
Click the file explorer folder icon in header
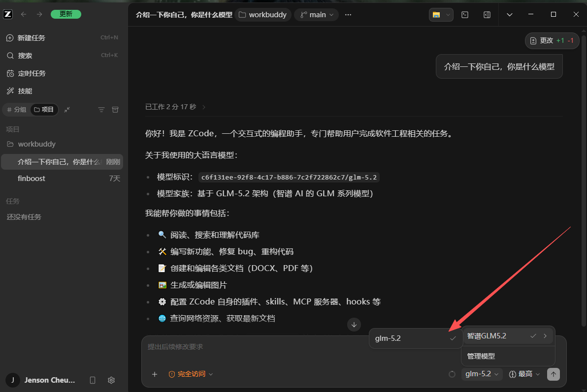tap(436, 15)
